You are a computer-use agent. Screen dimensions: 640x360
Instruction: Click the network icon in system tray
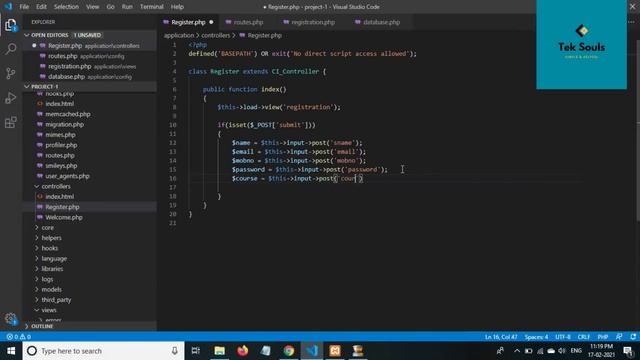point(540,351)
